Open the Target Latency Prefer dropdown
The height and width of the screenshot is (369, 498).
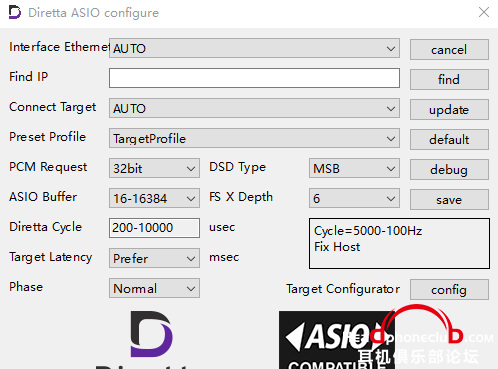pyautogui.click(x=154, y=258)
